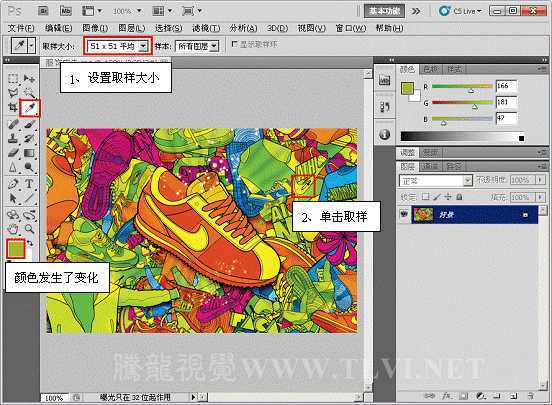
Task: Create a new layer
Action: click(514, 396)
